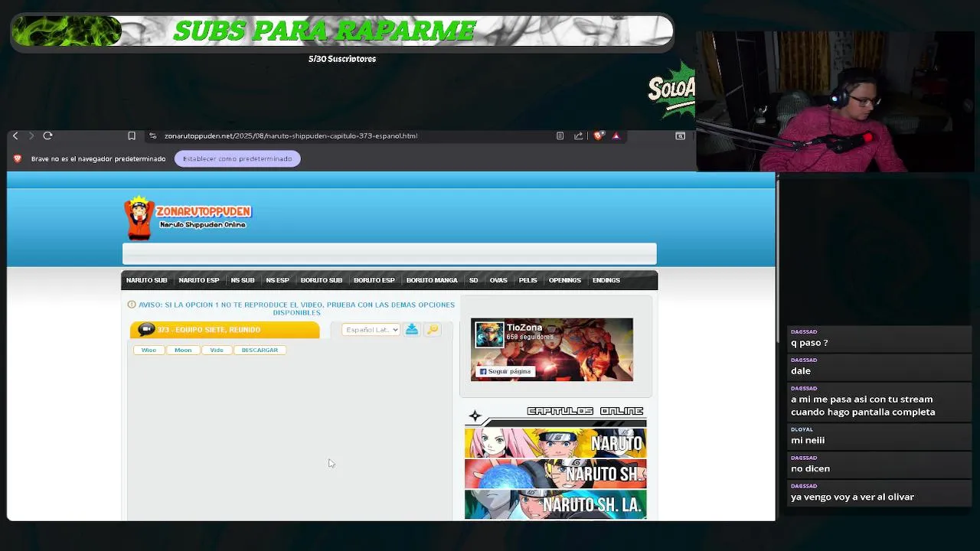980x551 pixels.
Task: Click the TioZona profile picture
Action: pyautogui.click(x=489, y=334)
